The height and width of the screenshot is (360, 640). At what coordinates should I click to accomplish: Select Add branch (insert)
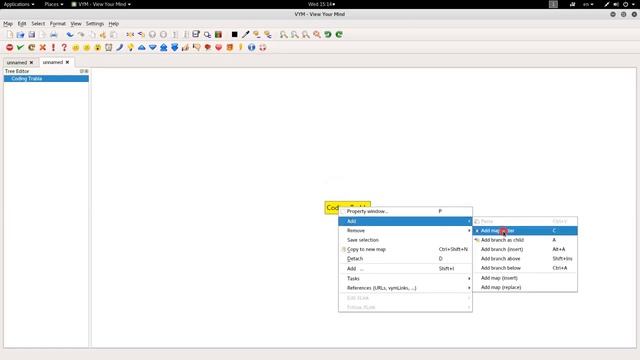525,249
